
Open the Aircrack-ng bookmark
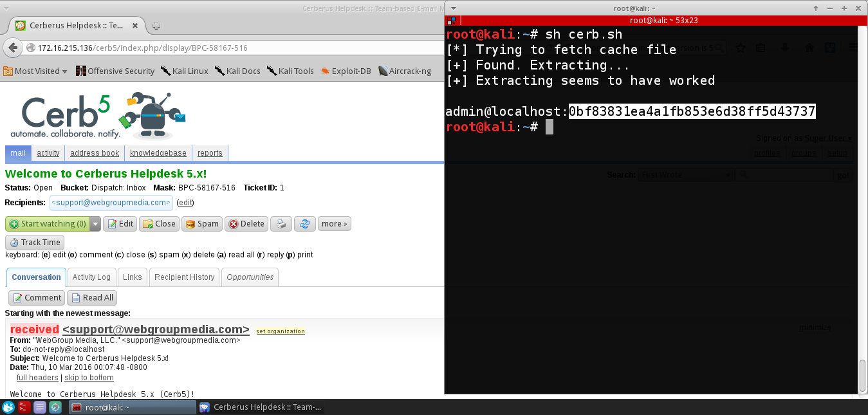[x=405, y=71]
